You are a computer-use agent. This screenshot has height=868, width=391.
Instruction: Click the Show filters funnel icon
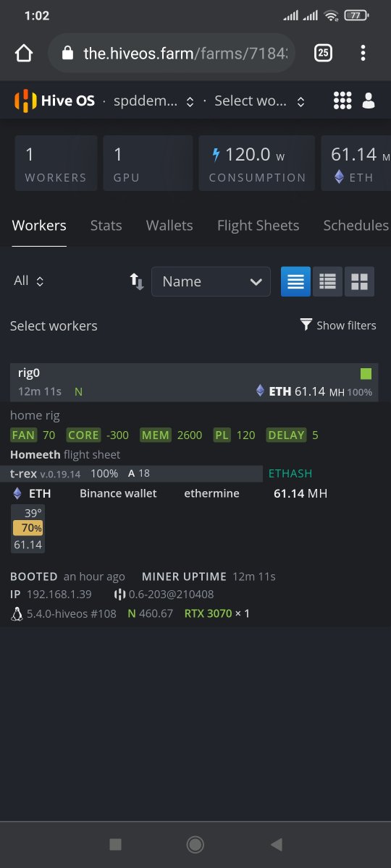[306, 325]
